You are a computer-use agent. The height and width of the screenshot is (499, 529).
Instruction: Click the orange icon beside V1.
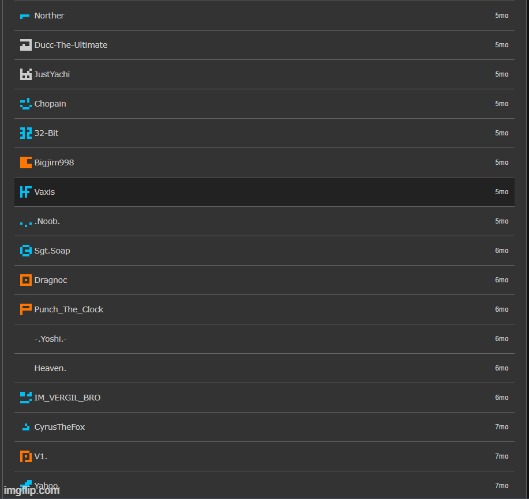26,456
